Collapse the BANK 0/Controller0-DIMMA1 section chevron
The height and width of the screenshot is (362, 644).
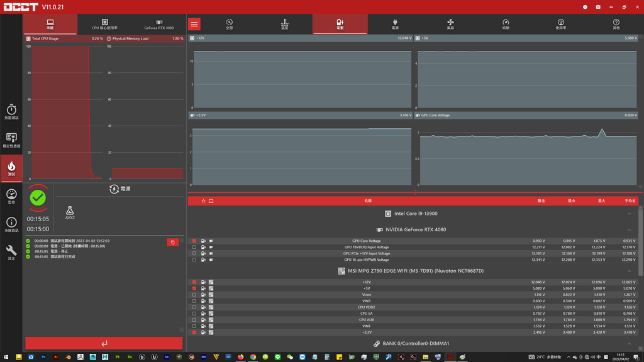629,344
